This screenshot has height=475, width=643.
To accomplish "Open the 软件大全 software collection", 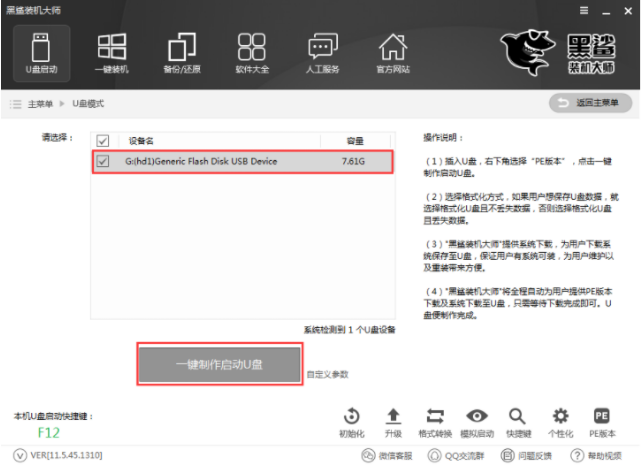I will pyautogui.click(x=251, y=53).
